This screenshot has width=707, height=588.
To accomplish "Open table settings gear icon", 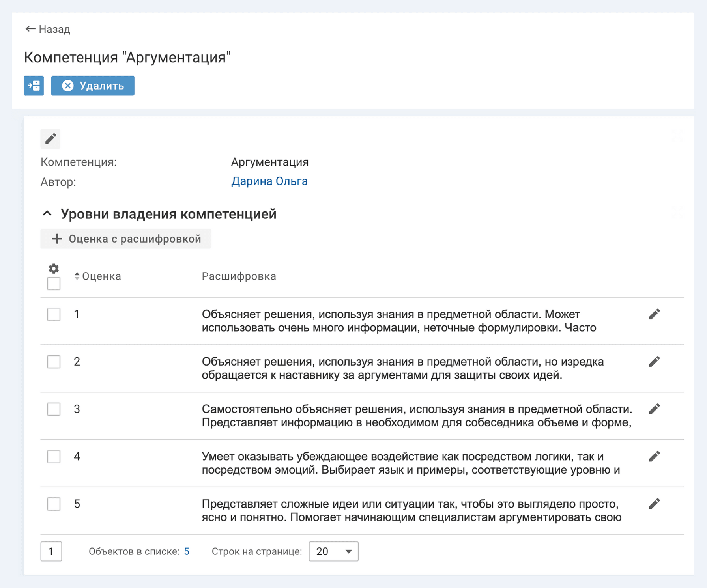I will (x=54, y=269).
